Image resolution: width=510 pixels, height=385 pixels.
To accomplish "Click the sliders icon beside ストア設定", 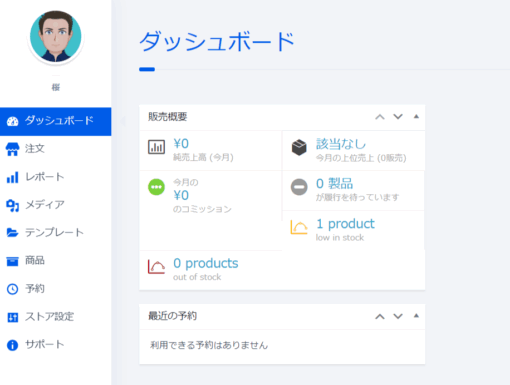I will [x=13, y=317].
